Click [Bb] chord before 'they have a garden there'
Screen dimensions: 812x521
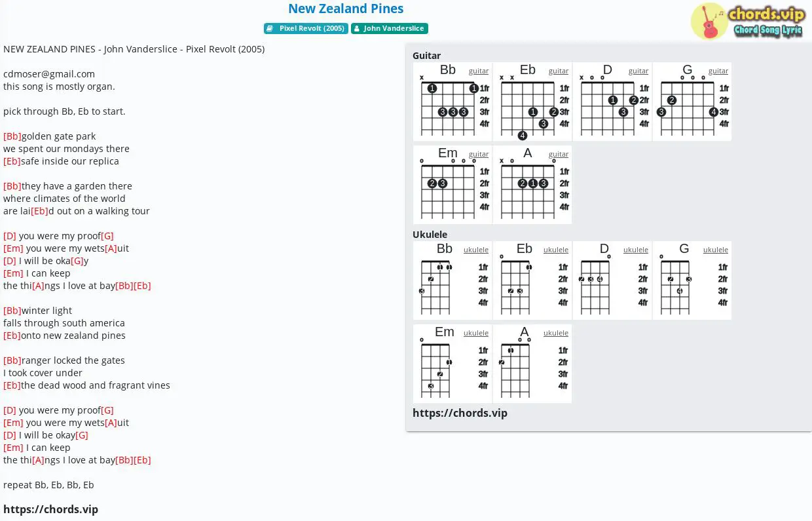click(x=12, y=186)
